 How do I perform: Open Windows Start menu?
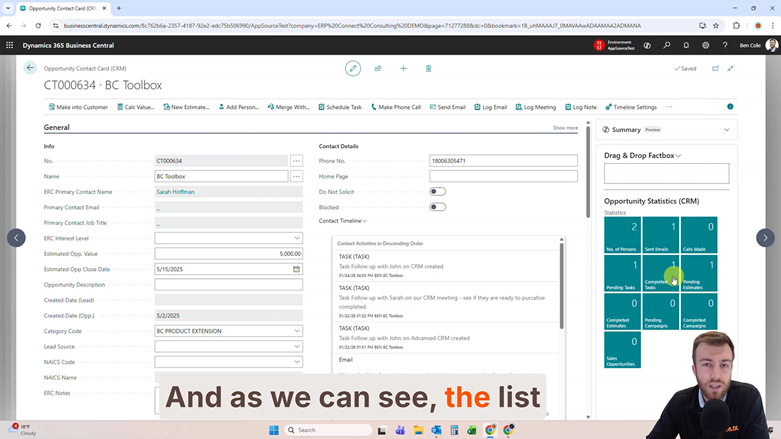click(273, 430)
